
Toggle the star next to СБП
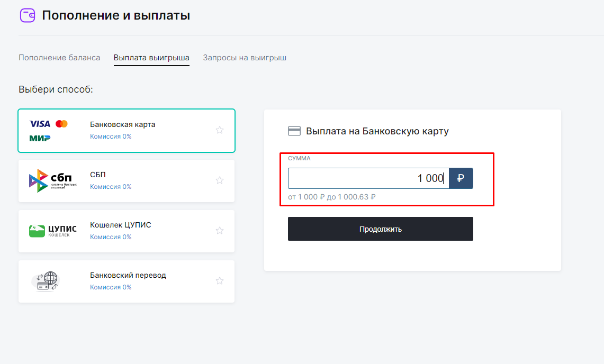(219, 180)
